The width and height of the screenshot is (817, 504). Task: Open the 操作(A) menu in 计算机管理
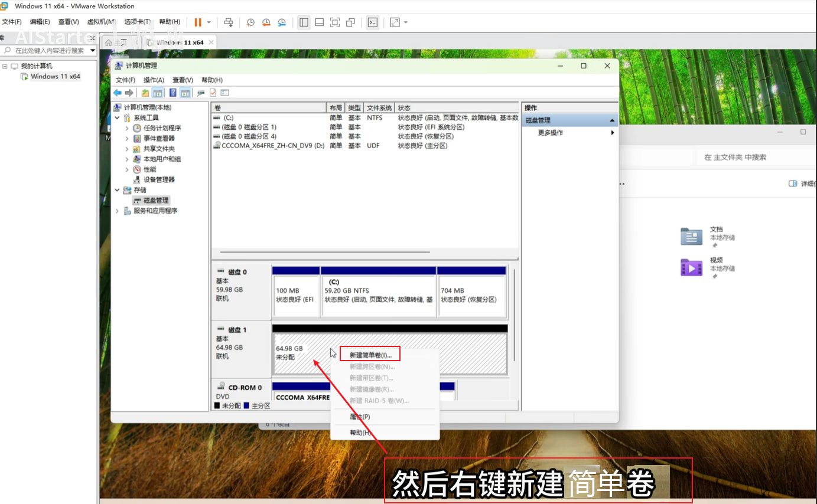(x=154, y=80)
